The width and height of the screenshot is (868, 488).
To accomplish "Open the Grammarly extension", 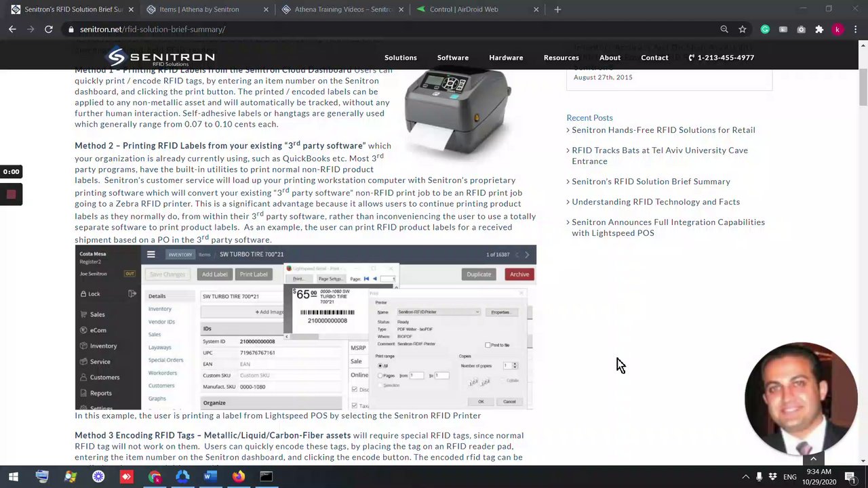I will click(765, 29).
